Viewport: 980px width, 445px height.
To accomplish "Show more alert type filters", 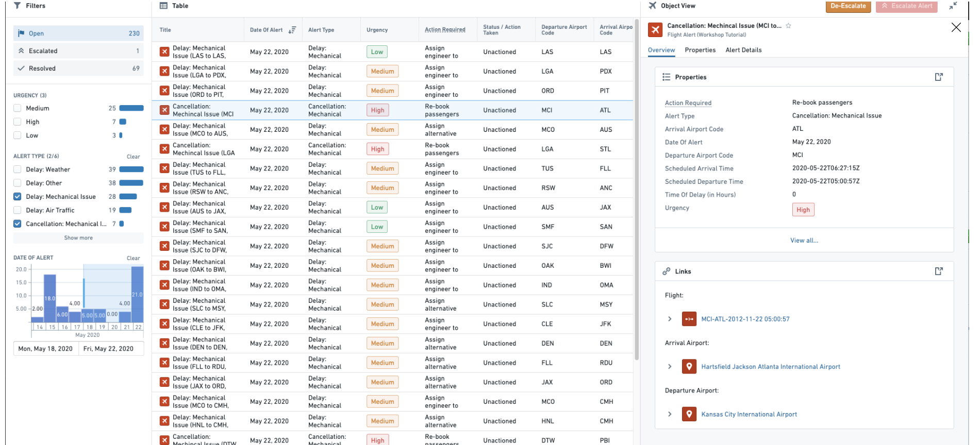I will coord(78,238).
